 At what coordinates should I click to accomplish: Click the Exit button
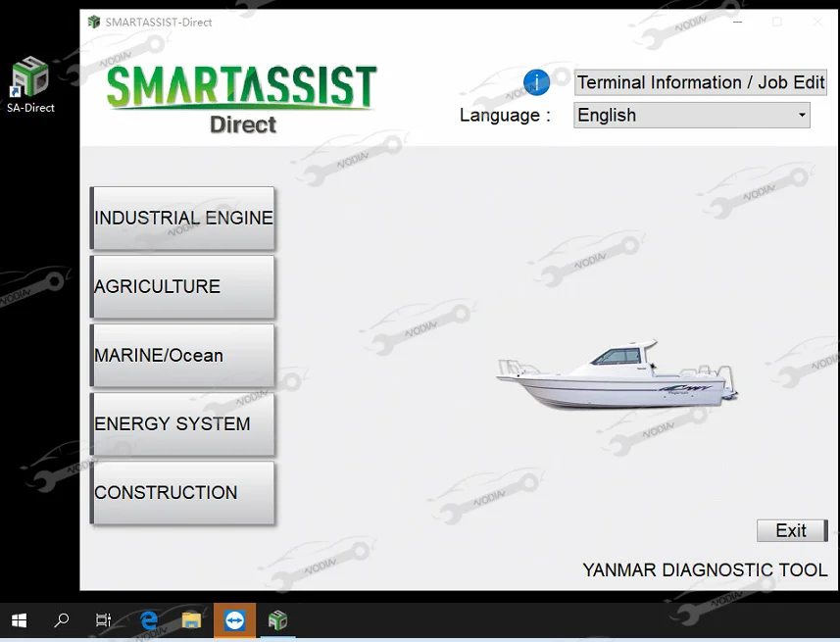pos(792,530)
